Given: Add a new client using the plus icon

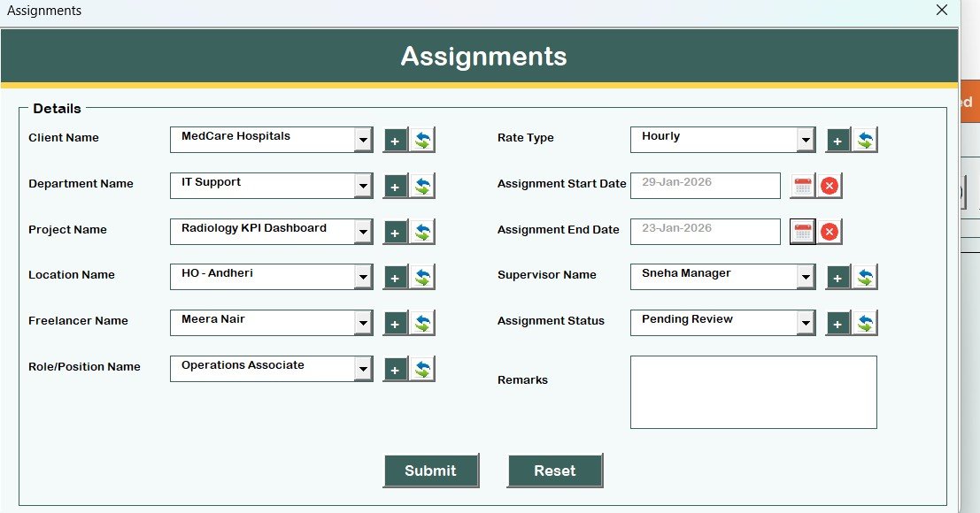Looking at the screenshot, I should [395, 139].
